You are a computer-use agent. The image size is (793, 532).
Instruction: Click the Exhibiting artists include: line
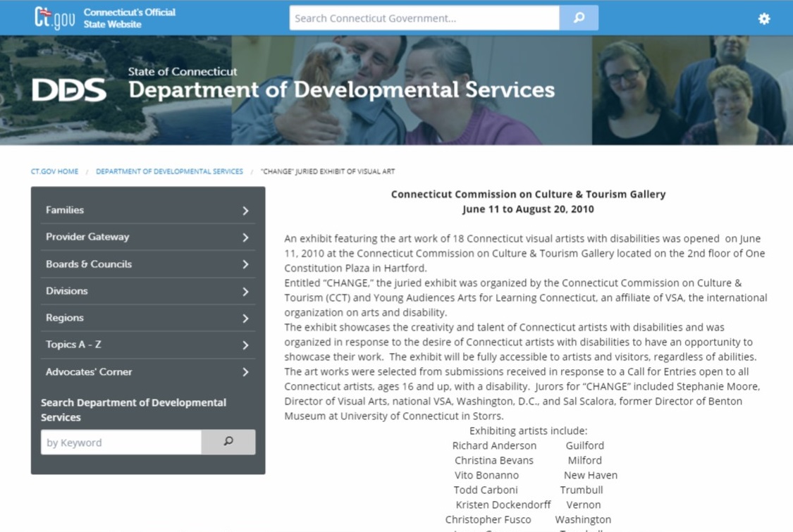[x=528, y=431]
